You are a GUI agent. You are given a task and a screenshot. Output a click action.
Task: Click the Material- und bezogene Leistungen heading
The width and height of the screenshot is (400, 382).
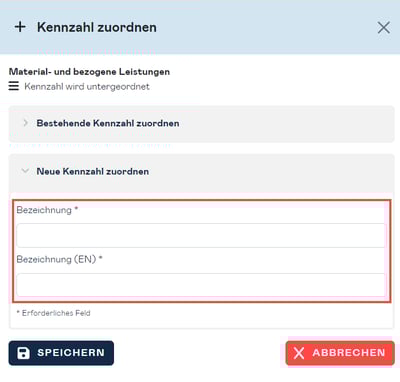(x=89, y=71)
